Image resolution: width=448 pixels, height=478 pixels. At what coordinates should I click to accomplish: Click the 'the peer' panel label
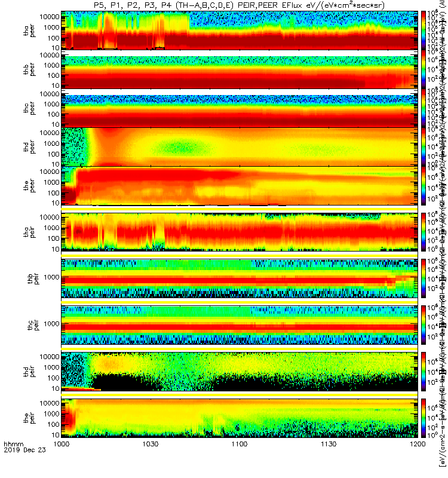coord(29,186)
